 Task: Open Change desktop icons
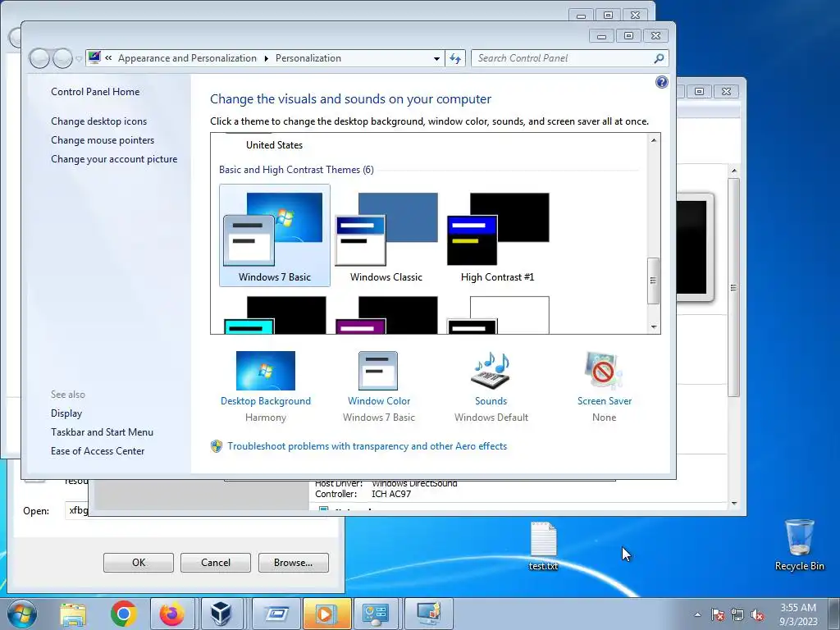coord(98,121)
